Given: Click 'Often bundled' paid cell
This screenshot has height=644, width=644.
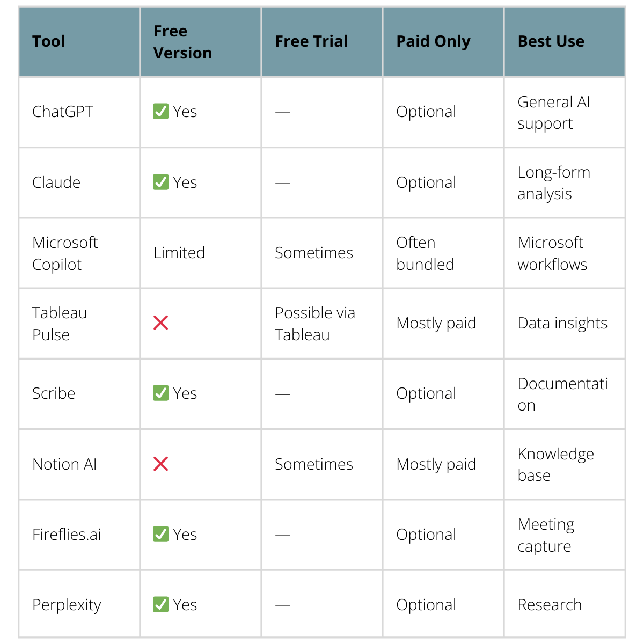Looking at the screenshot, I should (425, 253).
